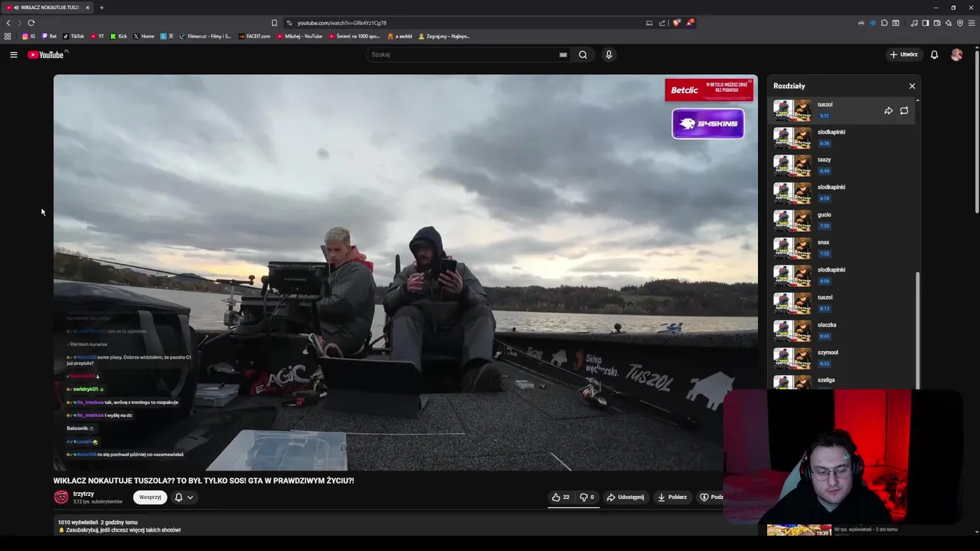Like the video with thumbs up

point(560,497)
